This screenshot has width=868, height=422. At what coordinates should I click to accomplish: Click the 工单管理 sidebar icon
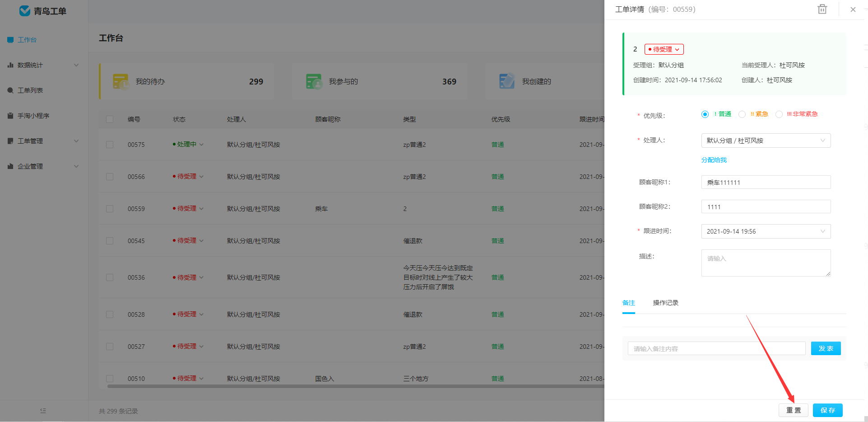[x=10, y=141]
